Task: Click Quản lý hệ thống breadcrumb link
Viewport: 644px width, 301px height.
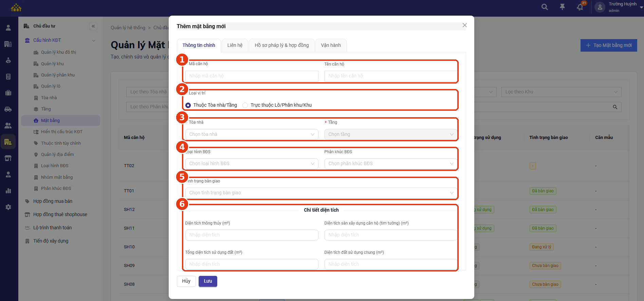Action: tap(128, 28)
